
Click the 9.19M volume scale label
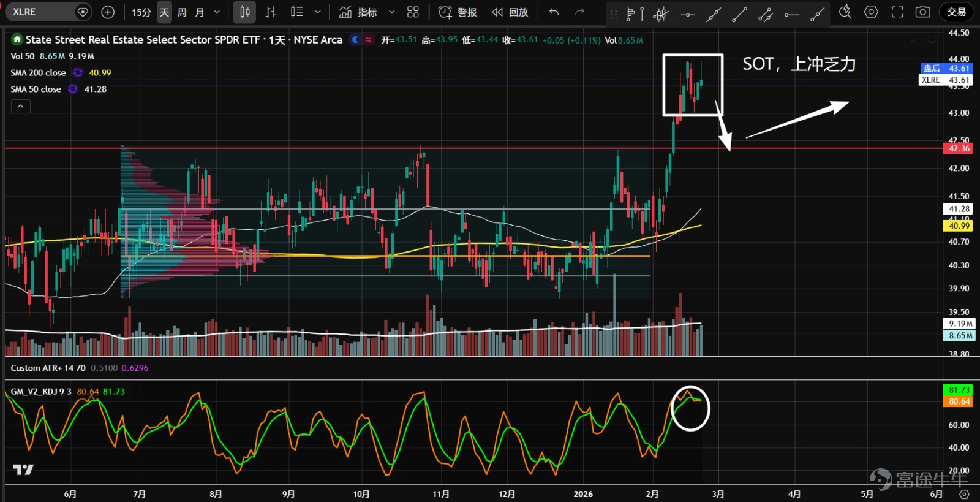click(959, 323)
